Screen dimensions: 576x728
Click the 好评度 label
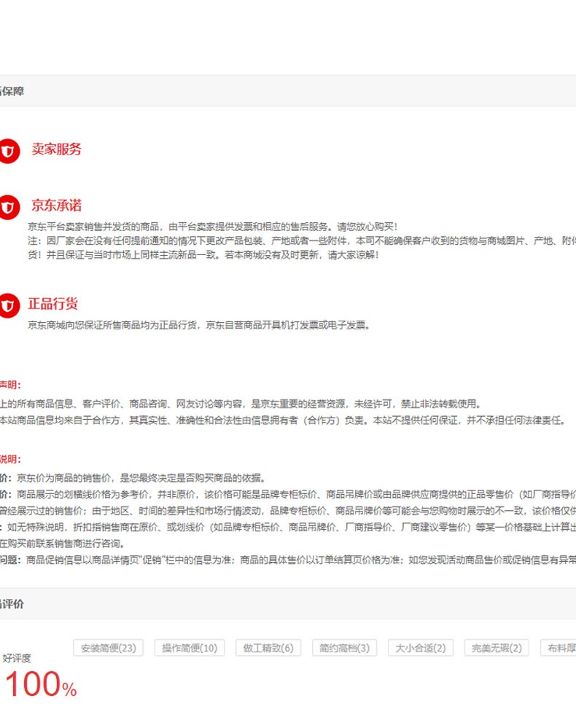[17, 658]
